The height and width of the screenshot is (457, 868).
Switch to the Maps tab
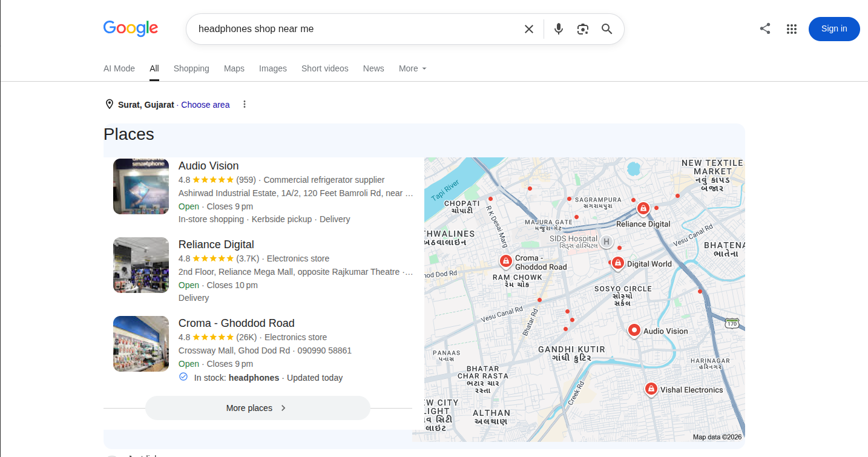tap(234, 68)
